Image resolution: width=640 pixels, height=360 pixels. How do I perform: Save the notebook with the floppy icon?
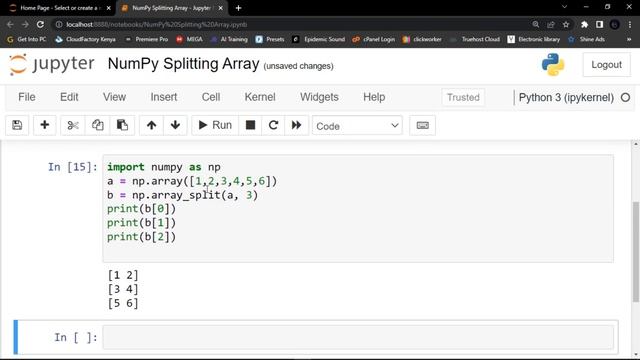[17, 125]
